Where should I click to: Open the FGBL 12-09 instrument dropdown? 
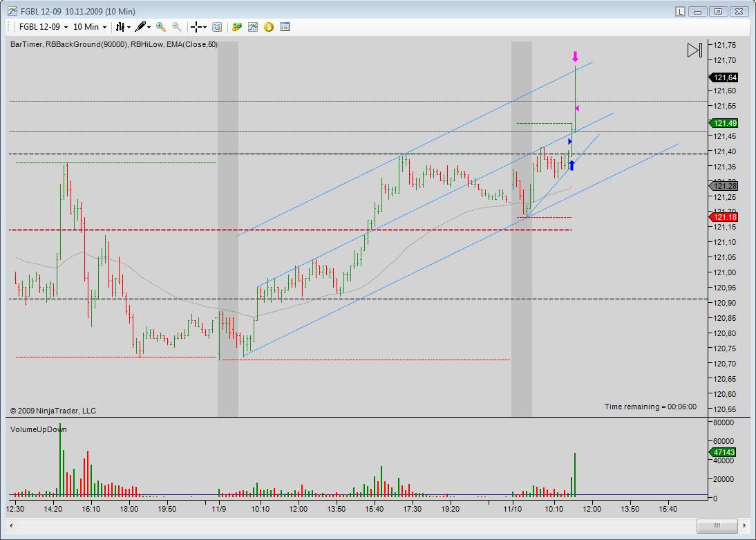pyautogui.click(x=44, y=27)
